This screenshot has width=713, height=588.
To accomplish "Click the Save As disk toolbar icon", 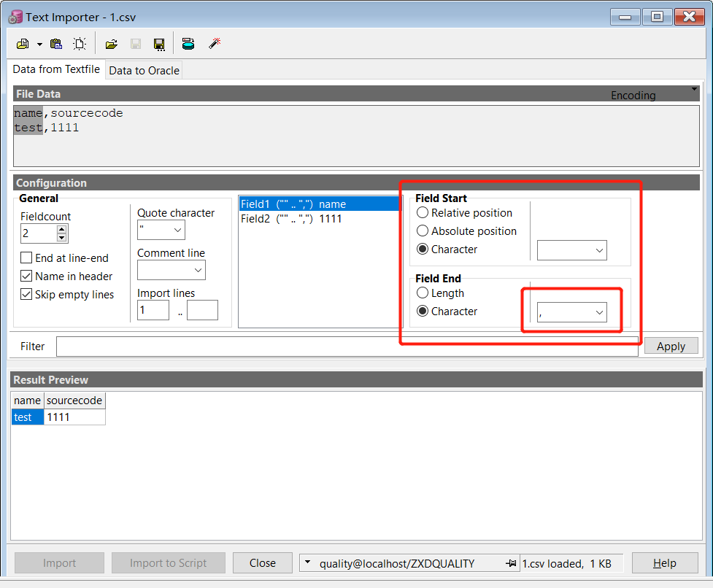I will pos(159,43).
